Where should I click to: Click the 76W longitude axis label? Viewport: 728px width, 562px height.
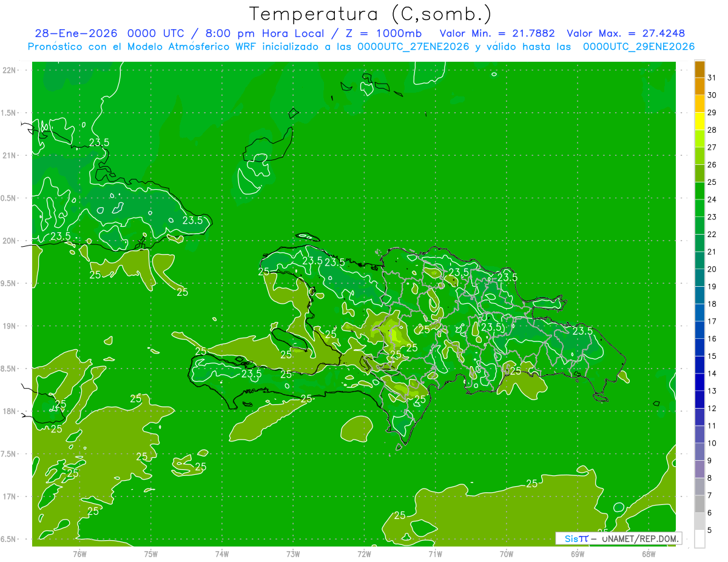point(79,554)
